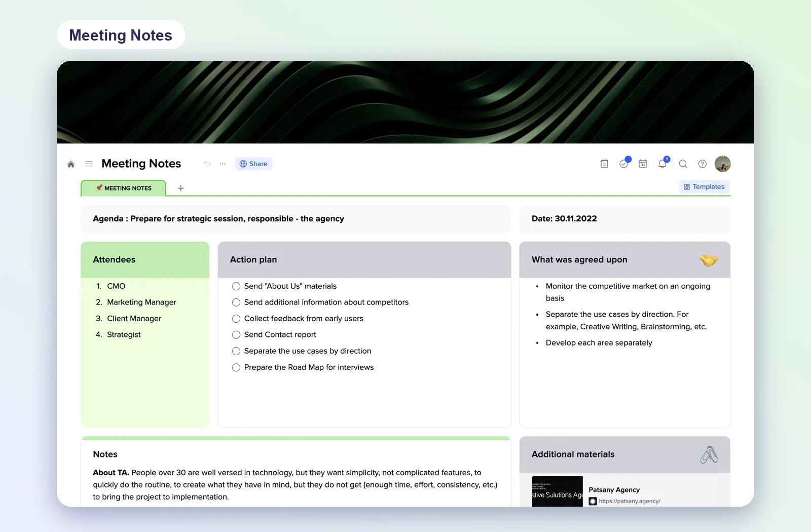
Task: Open the hamburger sidebar menu
Action: (x=89, y=164)
